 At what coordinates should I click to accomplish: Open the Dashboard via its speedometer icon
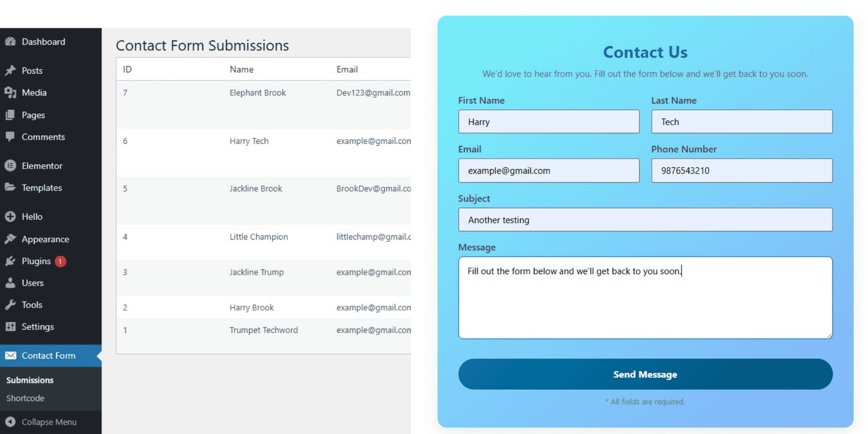[11, 41]
